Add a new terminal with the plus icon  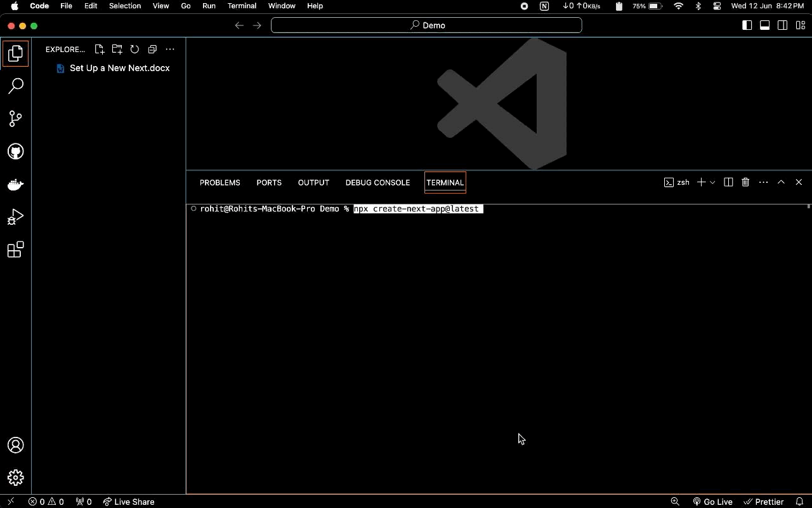coord(701,182)
